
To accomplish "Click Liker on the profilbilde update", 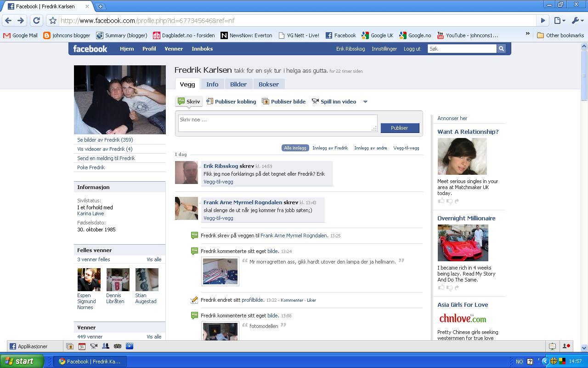I will (311, 300).
